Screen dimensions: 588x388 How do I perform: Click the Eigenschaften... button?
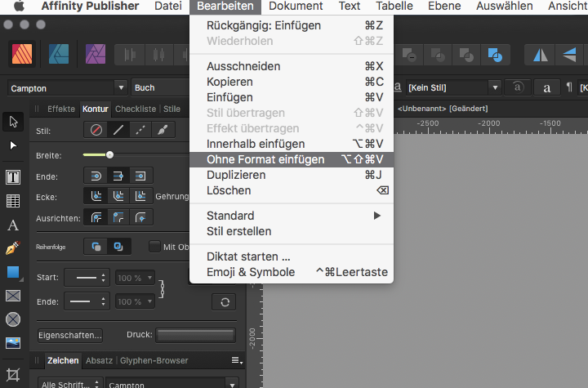coord(70,335)
